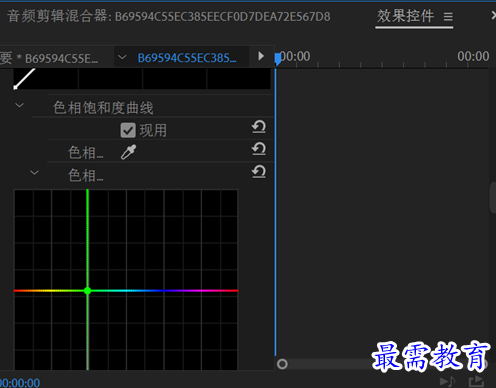Click the blue playhead marker on ruler
The width and height of the screenshot is (496, 388).
[278, 59]
